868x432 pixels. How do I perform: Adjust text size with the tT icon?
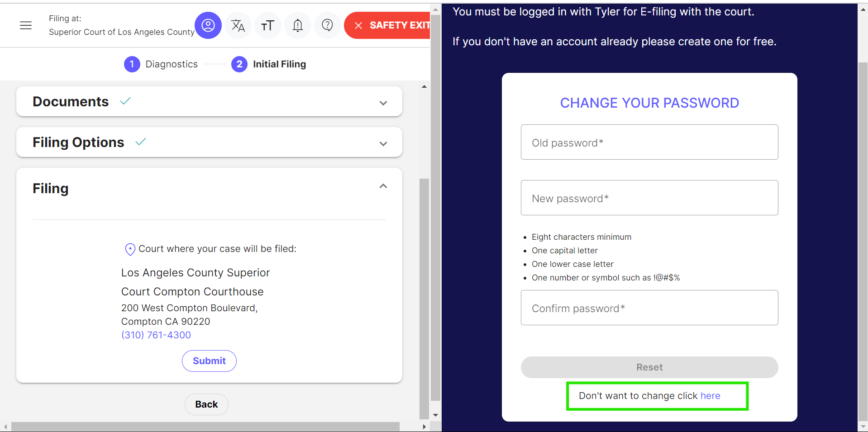pyautogui.click(x=268, y=25)
